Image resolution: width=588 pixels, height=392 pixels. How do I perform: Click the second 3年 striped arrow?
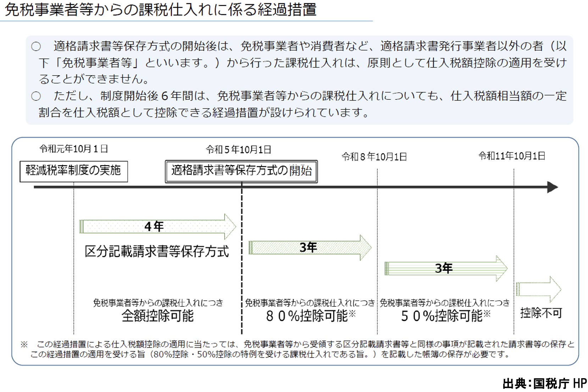click(x=446, y=268)
